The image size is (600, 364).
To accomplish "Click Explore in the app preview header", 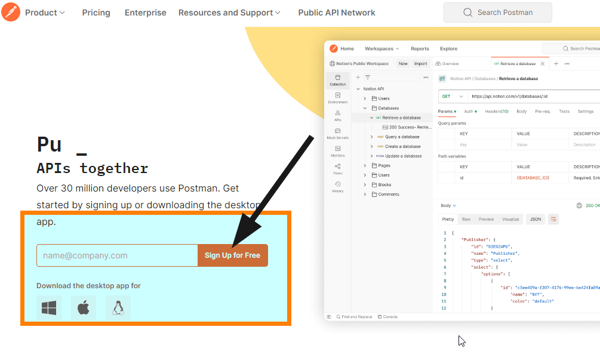I will 448,48.
